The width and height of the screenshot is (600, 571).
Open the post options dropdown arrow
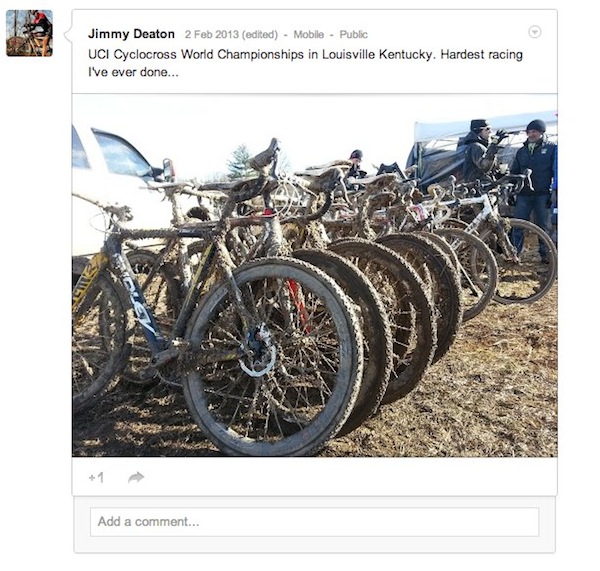point(535,32)
